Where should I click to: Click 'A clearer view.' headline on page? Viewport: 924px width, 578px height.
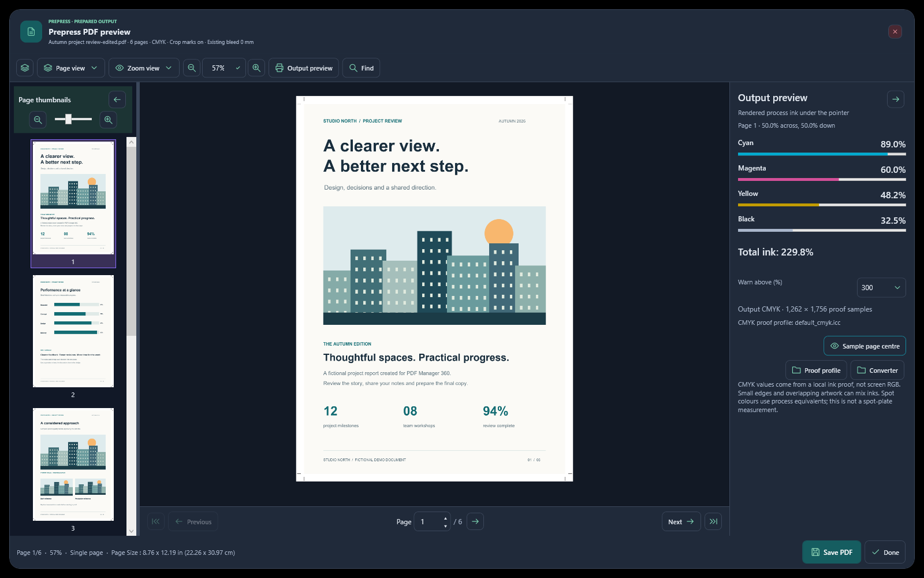click(381, 146)
